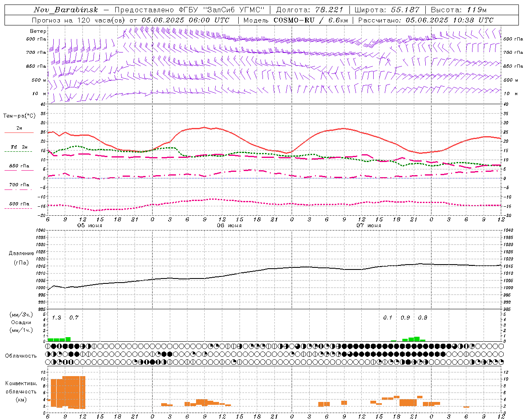Click the 'Ветер' wind panel label
The image size is (525, 420).
(38, 31)
